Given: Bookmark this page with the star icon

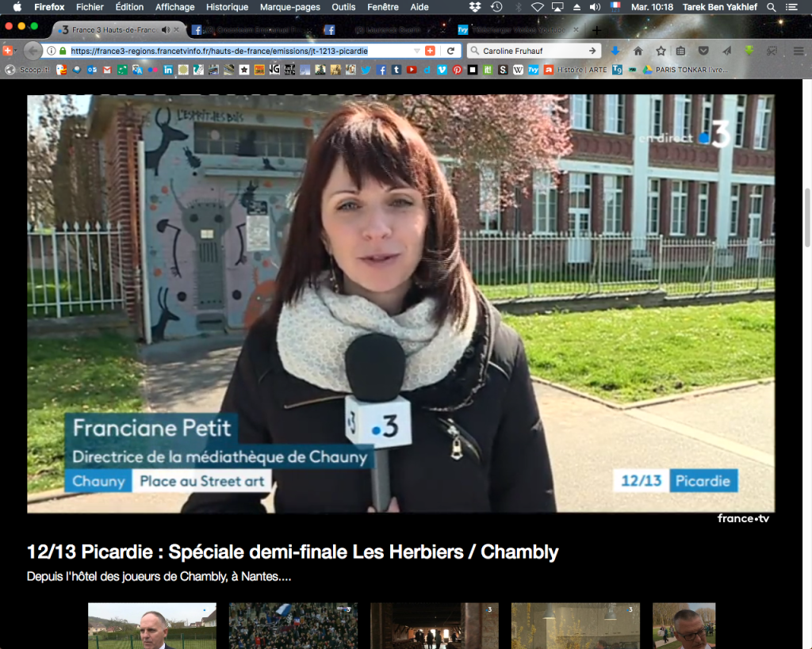Looking at the screenshot, I should [659, 51].
